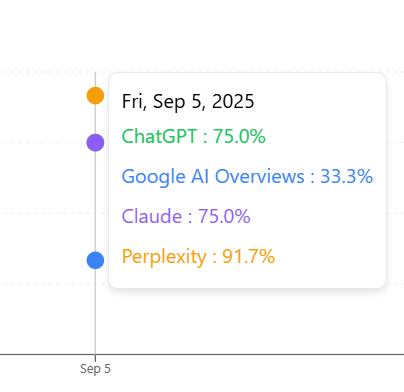Click the tooltip date Fri, Sep 5, 2025
This screenshot has width=404, height=392.
(188, 101)
